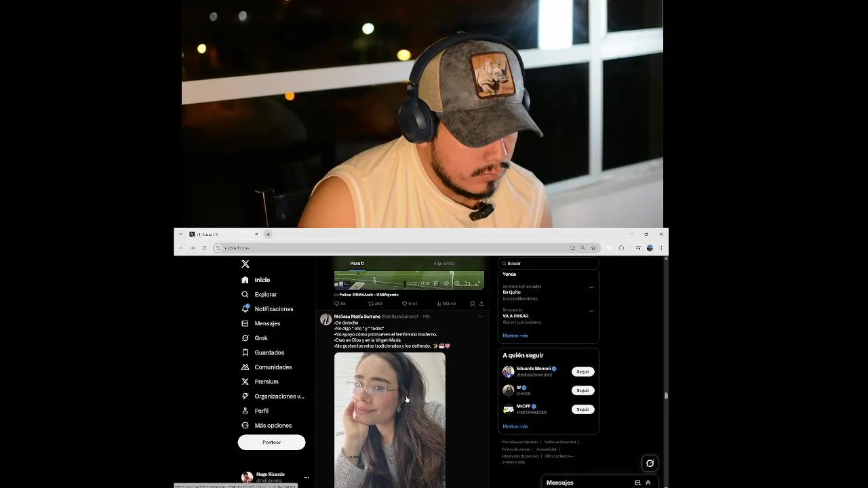Repost the football video post

pos(374,304)
